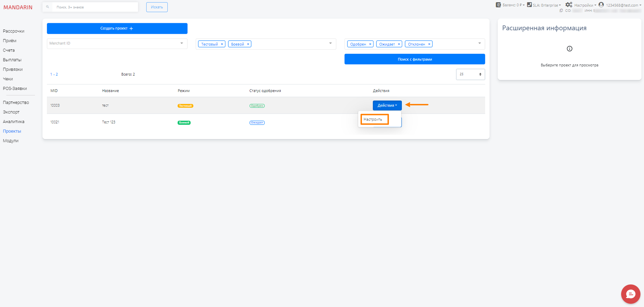Click the wallet balance icon
The image size is (644, 307).
pyautogui.click(x=498, y=5)
